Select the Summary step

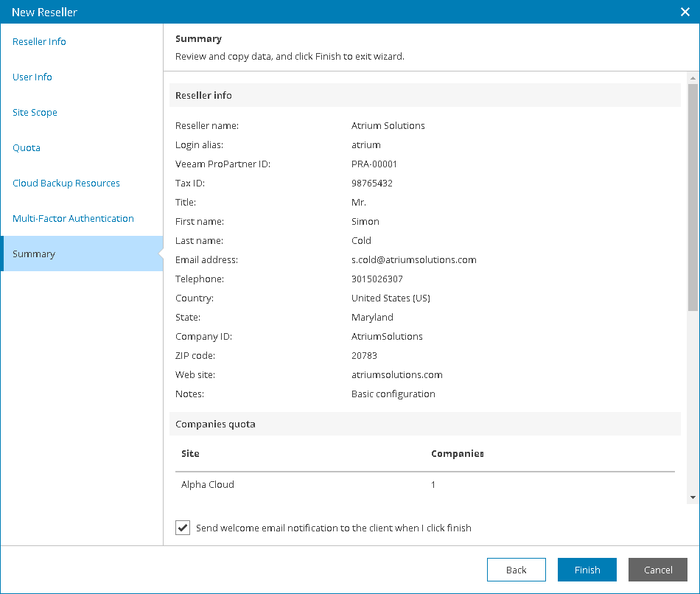(34, 254)
